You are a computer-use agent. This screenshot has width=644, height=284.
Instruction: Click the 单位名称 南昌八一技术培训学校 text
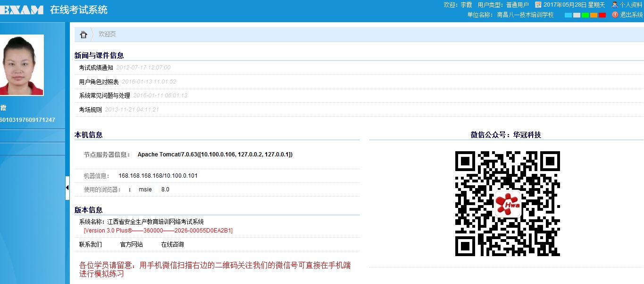tap(510, 15)
